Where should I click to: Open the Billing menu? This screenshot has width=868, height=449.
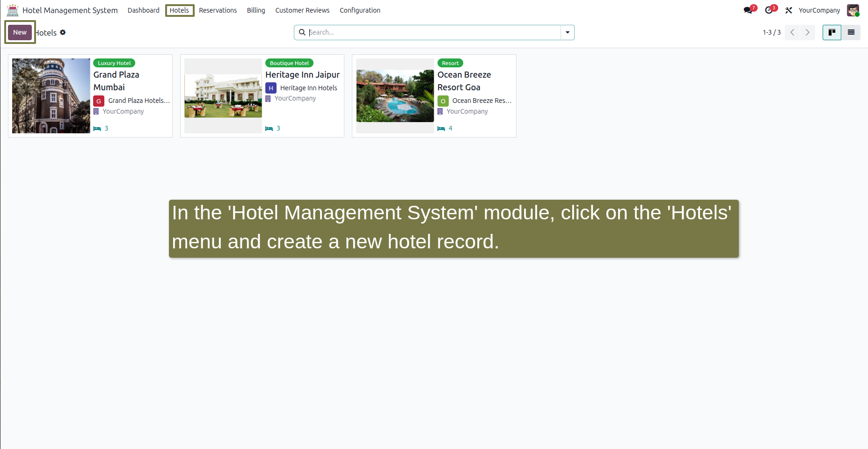pyautogui.click(x=256, y=10)
